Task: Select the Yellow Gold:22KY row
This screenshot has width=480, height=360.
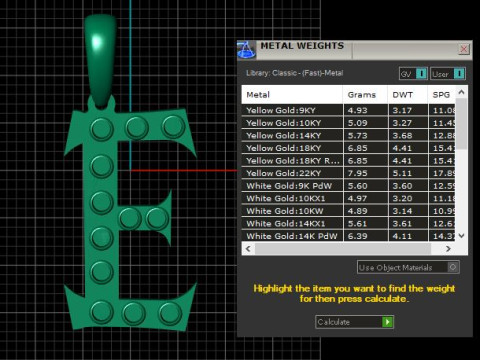Action: coord(349,173)
